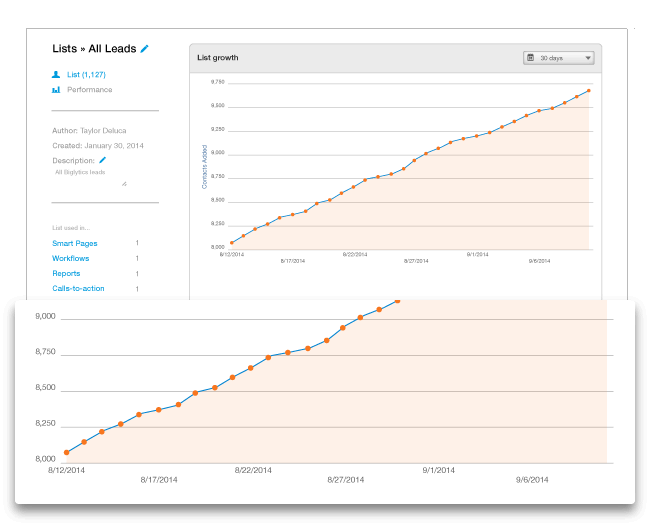This screenshot has height=525, width=650.
Task: Click the 8/12/2014 data point in upper chart
Action: pos(232,243)
